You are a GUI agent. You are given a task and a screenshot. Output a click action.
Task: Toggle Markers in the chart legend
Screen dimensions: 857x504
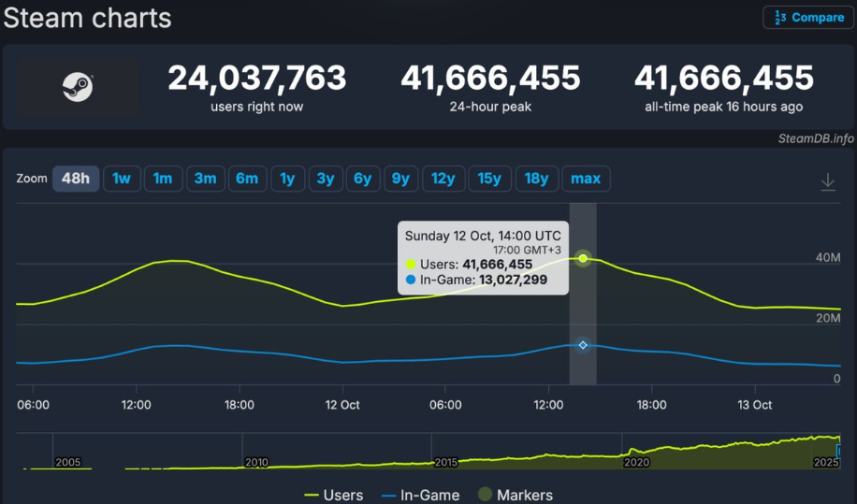(515, 495)
